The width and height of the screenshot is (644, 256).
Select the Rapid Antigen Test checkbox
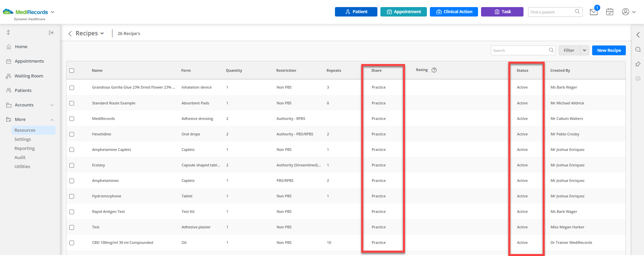click(72, 212)
